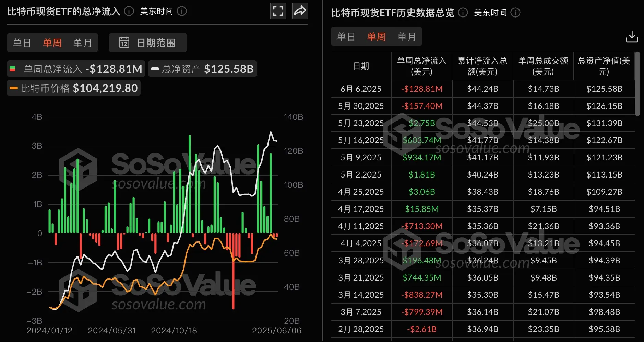Click info icon beside 比特币现货ETF历史数据总览 title

pos(463,13)
